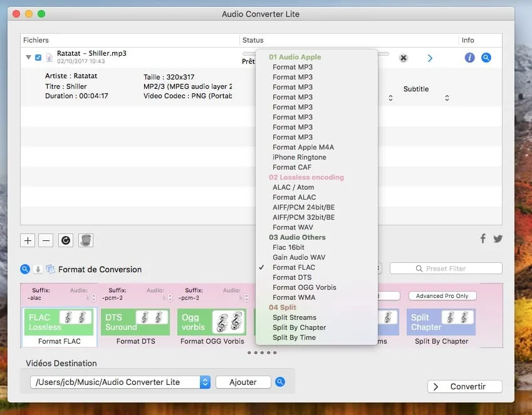Click the download arrow icon near Format de Conversion
532x415 pixels.
coord(39,269)
